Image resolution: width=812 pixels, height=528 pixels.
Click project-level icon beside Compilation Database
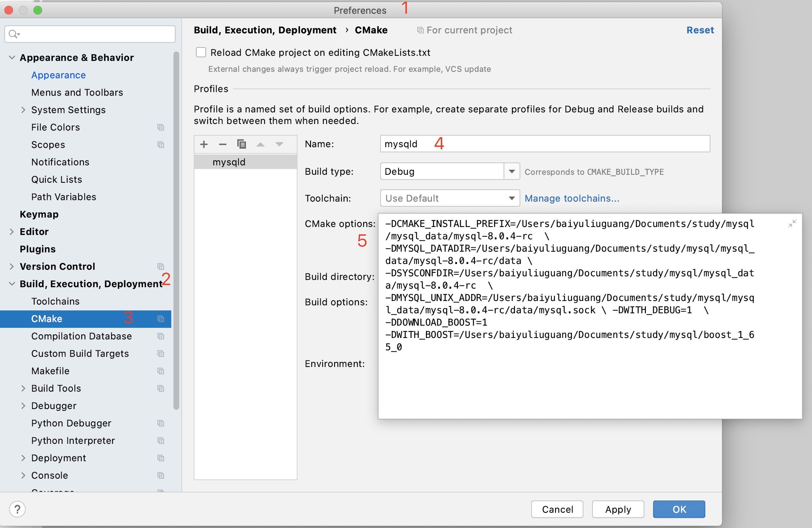(x=161, y=336)
